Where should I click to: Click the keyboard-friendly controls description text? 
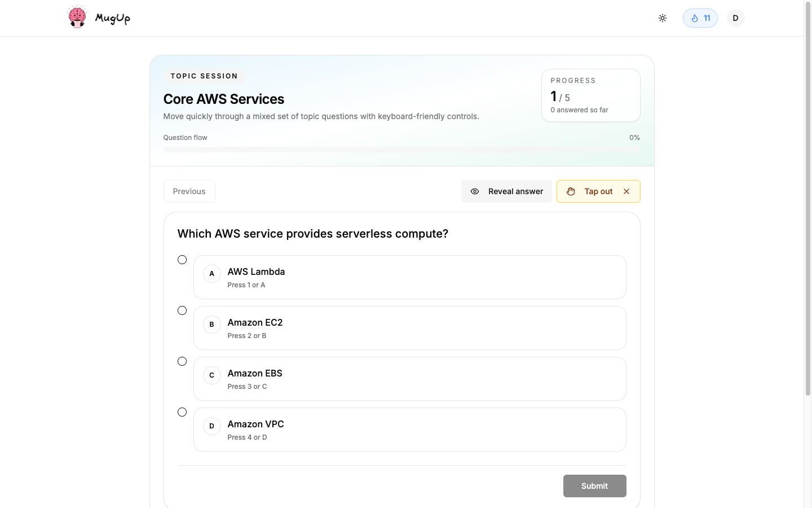[x=321, y=116]
